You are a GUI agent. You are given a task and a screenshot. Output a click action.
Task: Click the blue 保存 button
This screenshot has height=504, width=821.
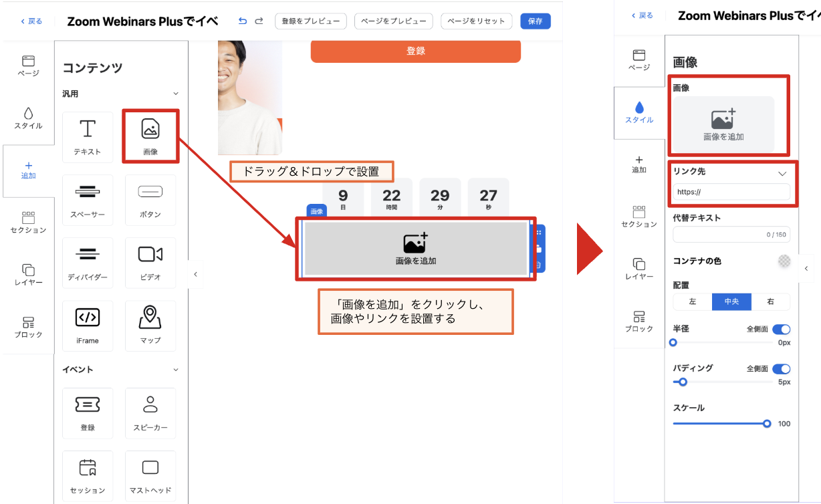point(535,21)
